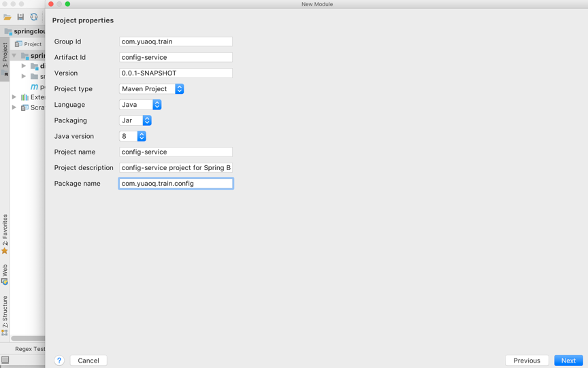Open the Project type dropdown
588x368 pixels.
[152, 89]
